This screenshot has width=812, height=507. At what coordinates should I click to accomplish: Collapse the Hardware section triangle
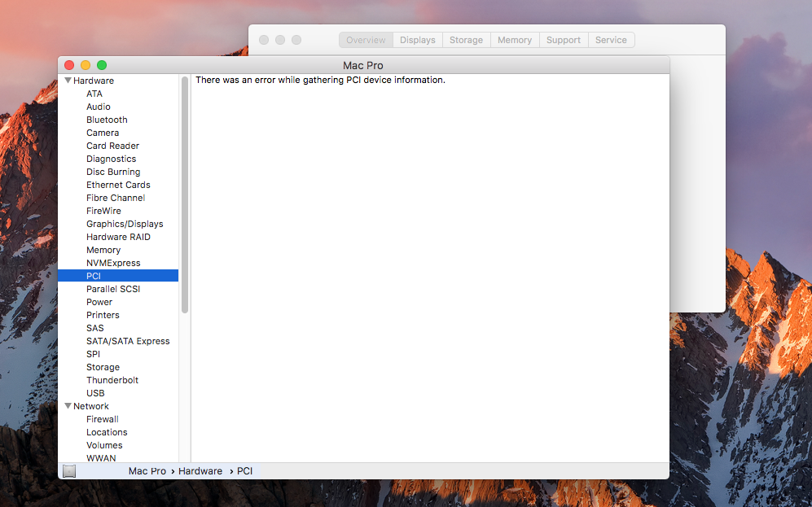[68, 81]
